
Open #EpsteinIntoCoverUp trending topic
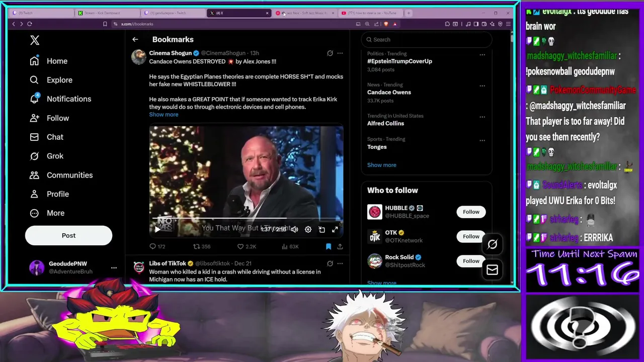tap(399, 61)
